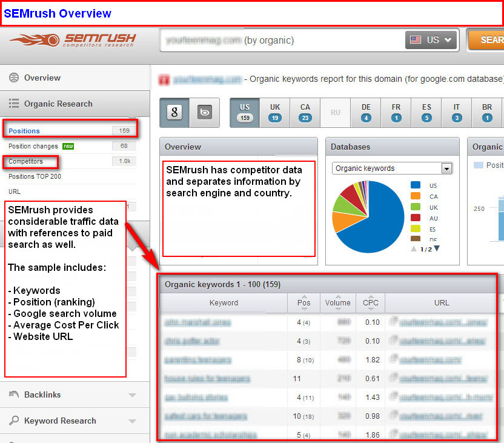Click the Keyword Research magnifier icon
This screenshot has height=443, width=504.
(14, 421)
